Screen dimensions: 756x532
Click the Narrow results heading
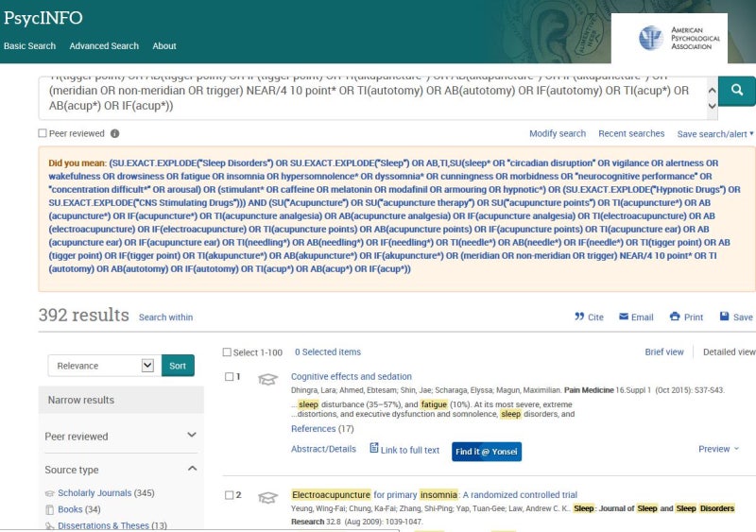pos(81,400)
